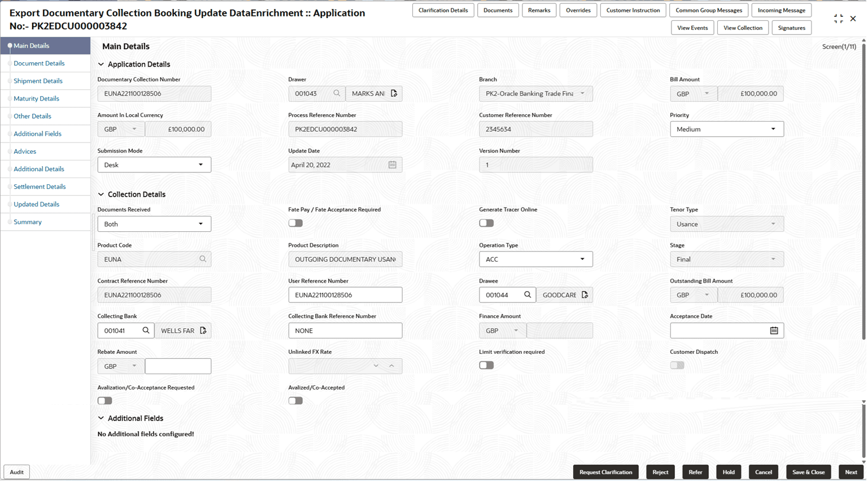Open Drawee details document icon
Screen dimensions: 868x481
[585, 294]
